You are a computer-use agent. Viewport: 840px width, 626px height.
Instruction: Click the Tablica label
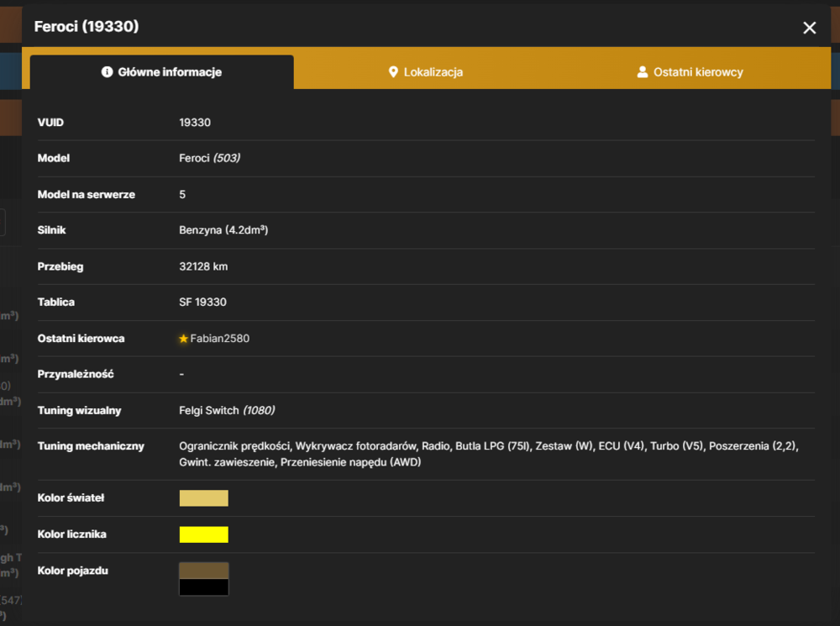55,302
